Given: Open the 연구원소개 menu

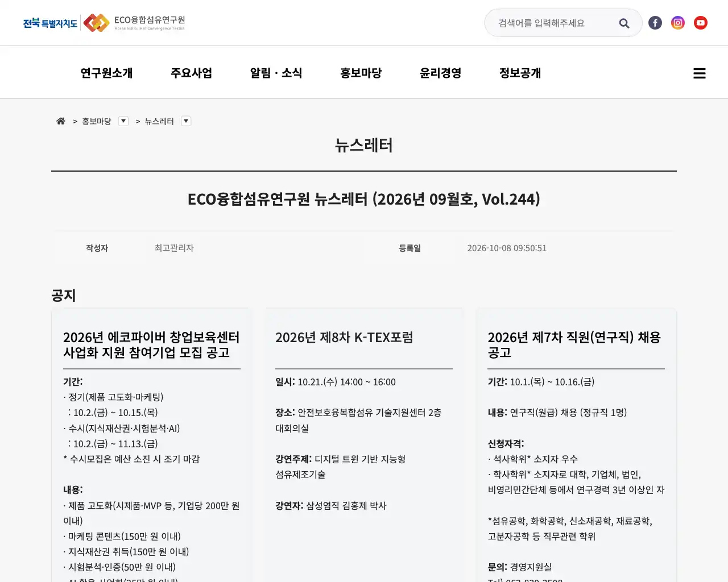Looking at the screenshot, I should tap(106, 73).
